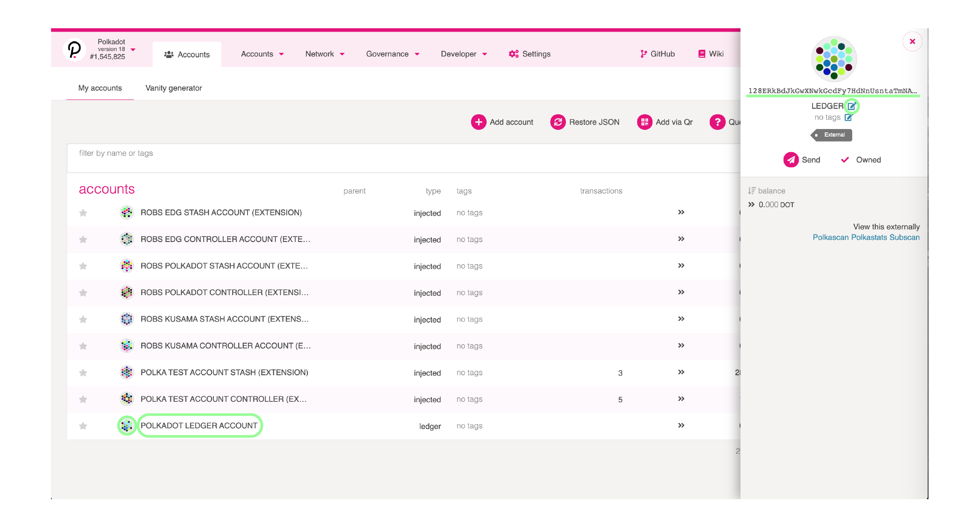Expand chevron for POLKA TEST ACCOUNT CONTROLLER
Viewport: 980px width, 527px height.
coord(681,398)
